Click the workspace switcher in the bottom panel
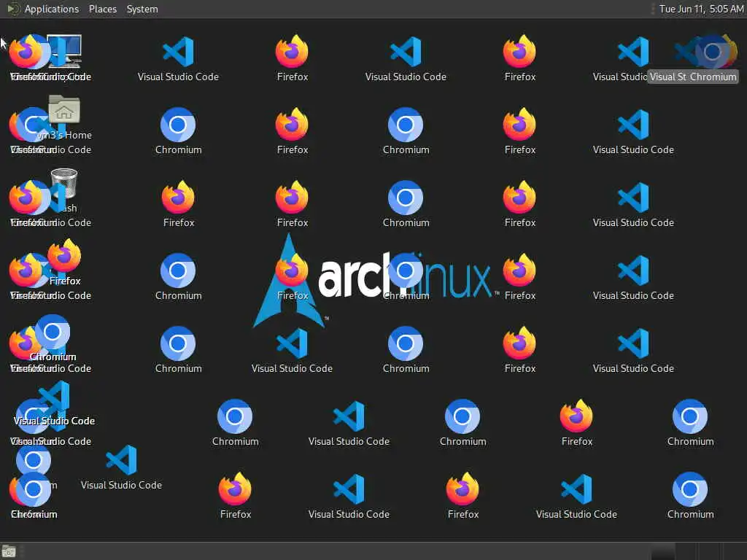Screen dimensions: 747x560 (698, 551)
